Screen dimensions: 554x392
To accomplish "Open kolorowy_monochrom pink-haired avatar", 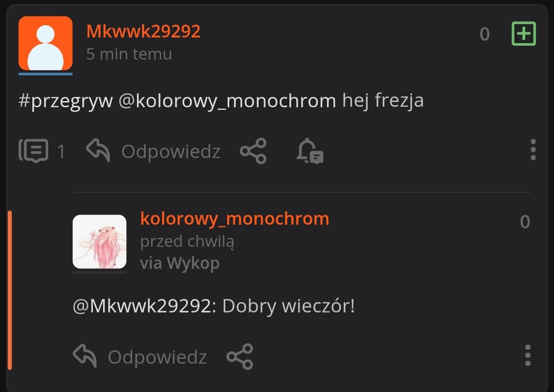I will pyautogui.click(x=100, y=242).
